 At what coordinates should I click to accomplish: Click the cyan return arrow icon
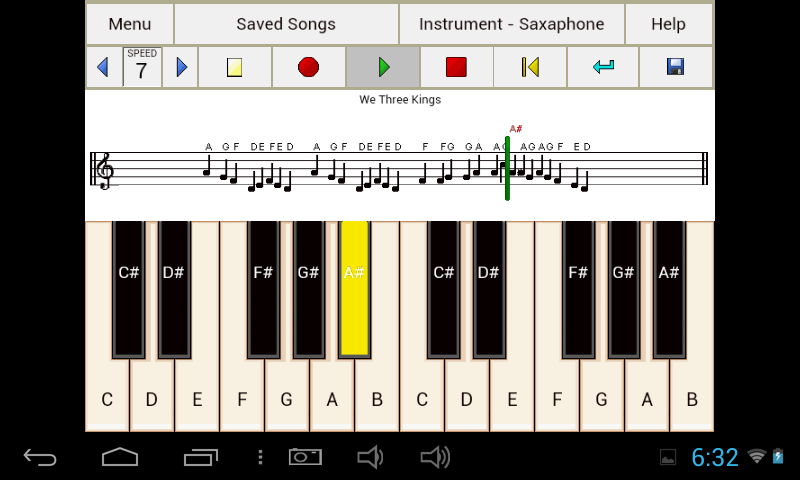click(x=603, y=67)
